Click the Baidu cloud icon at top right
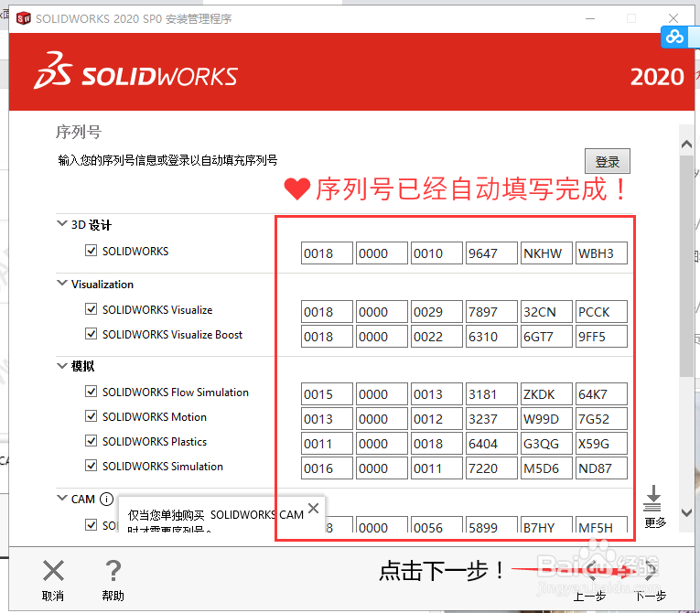700x613 pixels. [x=674, y=37]
